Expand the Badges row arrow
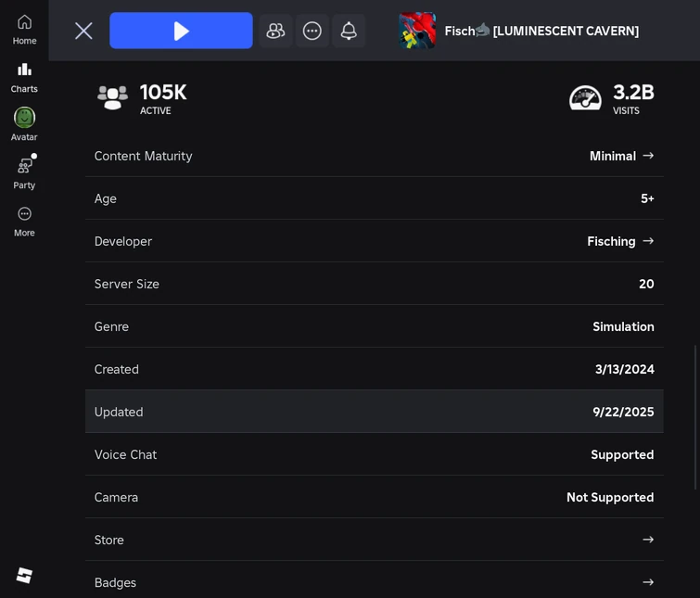 pyautogui.click(x=648, y=582)
